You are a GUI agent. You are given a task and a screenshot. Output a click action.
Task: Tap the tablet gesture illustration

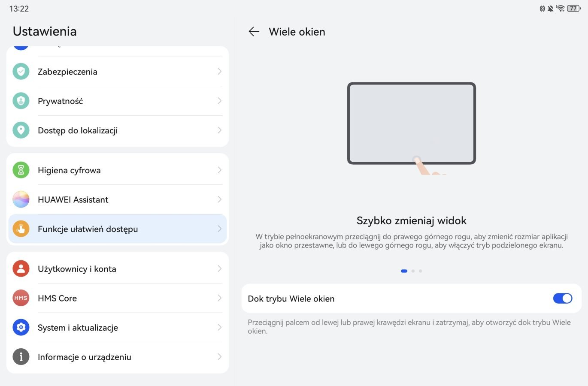412,128
